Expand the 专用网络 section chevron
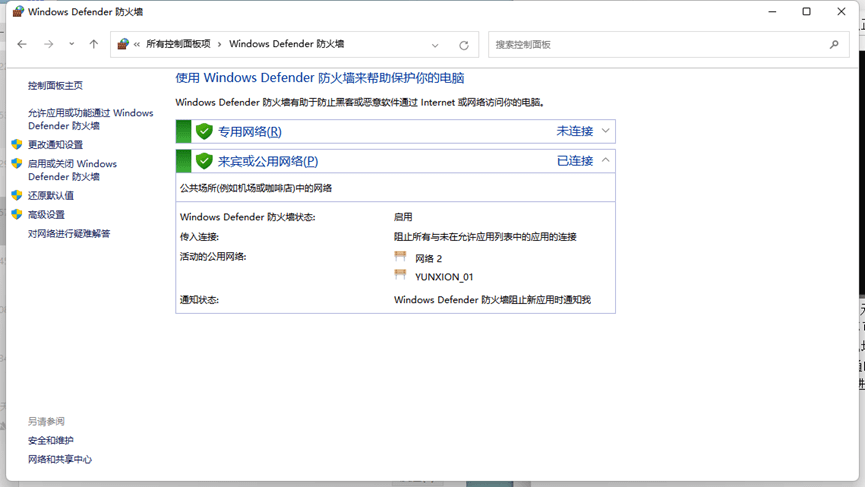Viewport: 865px width, 487px height. click(x=605, y=131)
